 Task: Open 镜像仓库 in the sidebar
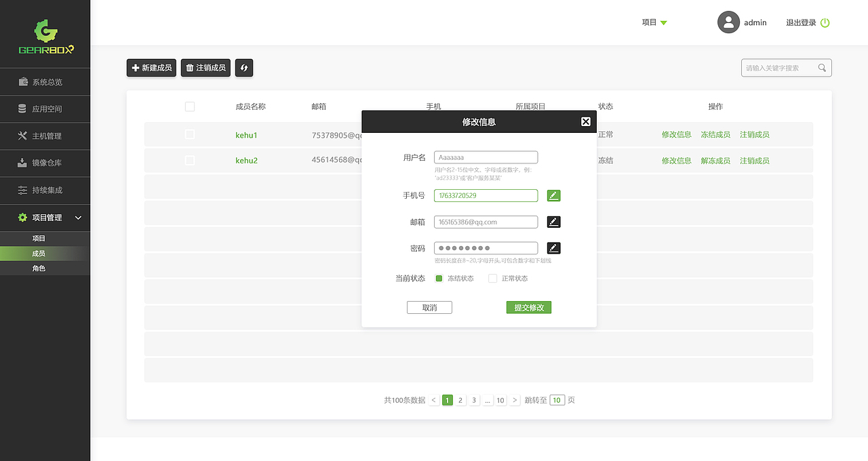(x=45, y=163)
